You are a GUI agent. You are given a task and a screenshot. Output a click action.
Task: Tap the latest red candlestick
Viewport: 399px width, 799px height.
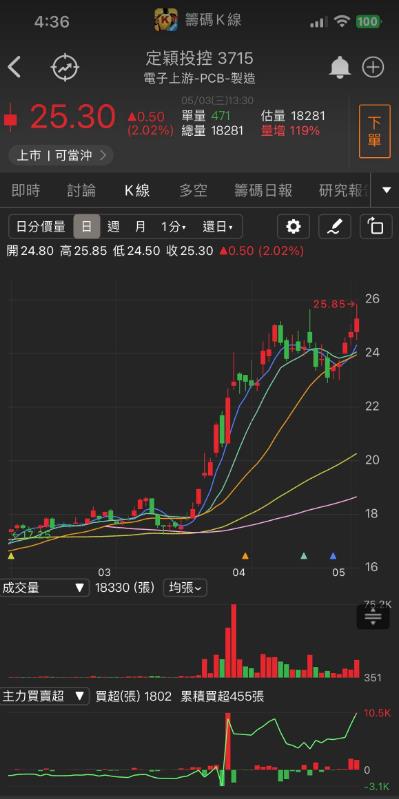click(x=357, y=324)
